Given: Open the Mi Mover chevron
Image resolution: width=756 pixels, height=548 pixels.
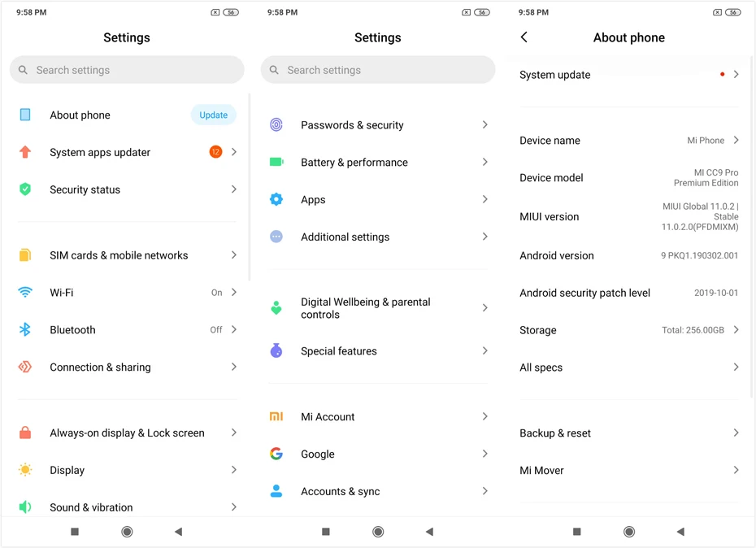Looking at the screenshot, I should [736, 470].
